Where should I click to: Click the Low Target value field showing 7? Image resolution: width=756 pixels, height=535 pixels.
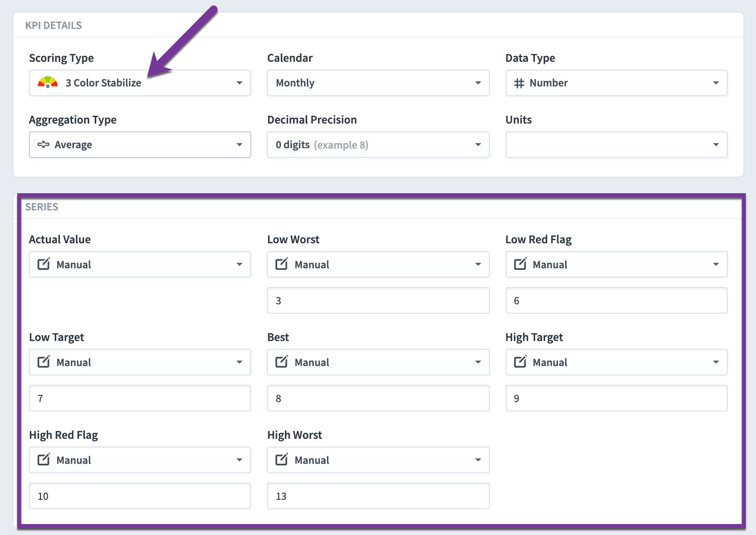tap(140, 398)
